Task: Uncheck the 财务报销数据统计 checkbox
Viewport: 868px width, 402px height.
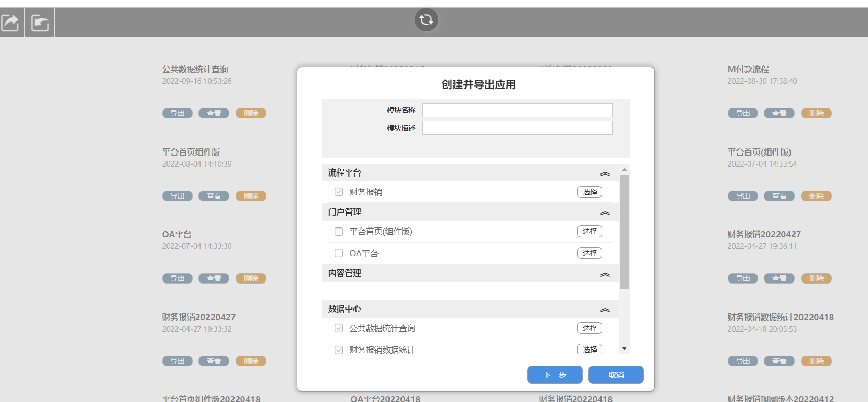Action: click(x=339, y=350)
